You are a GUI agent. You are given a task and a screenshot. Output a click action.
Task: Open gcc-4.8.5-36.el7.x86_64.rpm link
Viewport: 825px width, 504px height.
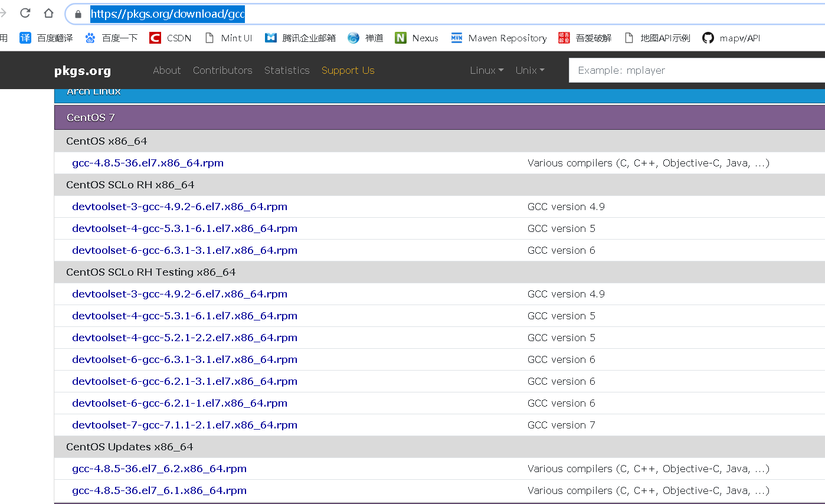(x=148, y=163)
